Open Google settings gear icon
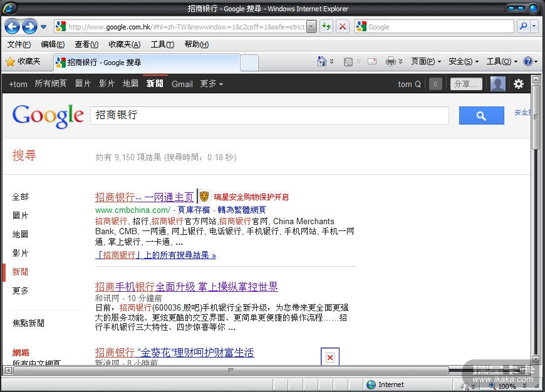545x392 pixels. (x=519, y=84)
